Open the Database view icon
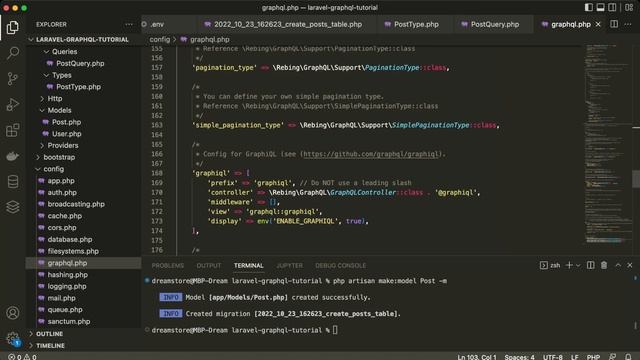Viewport: 640px width, 360px height. [13, 182]
